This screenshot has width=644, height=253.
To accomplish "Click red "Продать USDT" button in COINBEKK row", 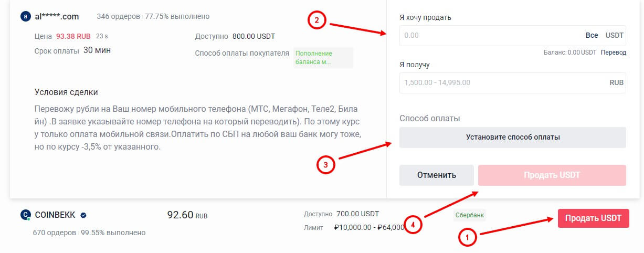I will [x=593, y=218].
